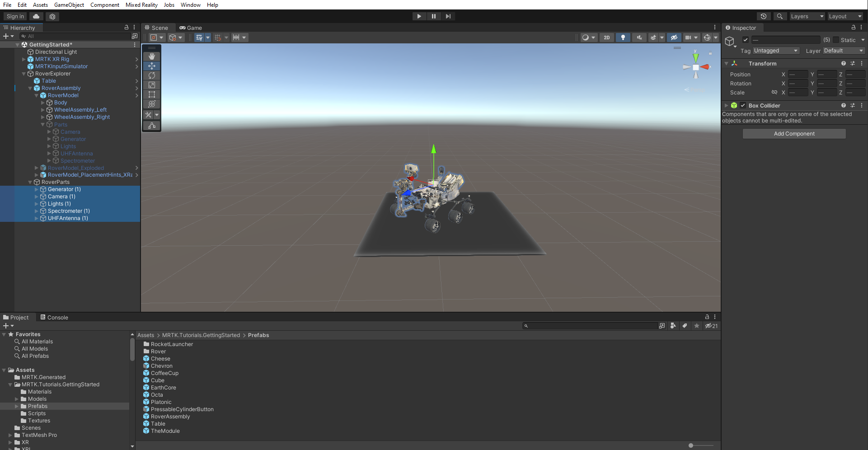Open the Unity Version Control icon
The image size is (868, 450).
point(52,16)
